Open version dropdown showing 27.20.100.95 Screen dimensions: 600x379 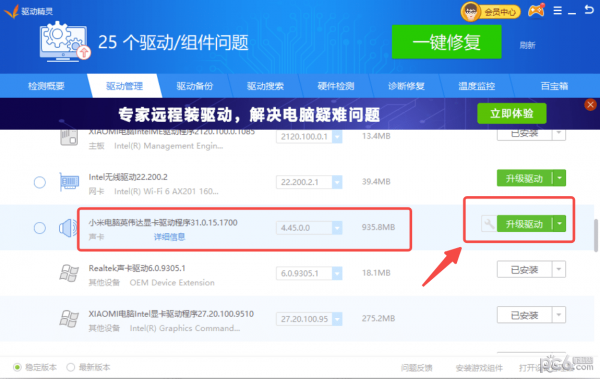pos(337,319)
